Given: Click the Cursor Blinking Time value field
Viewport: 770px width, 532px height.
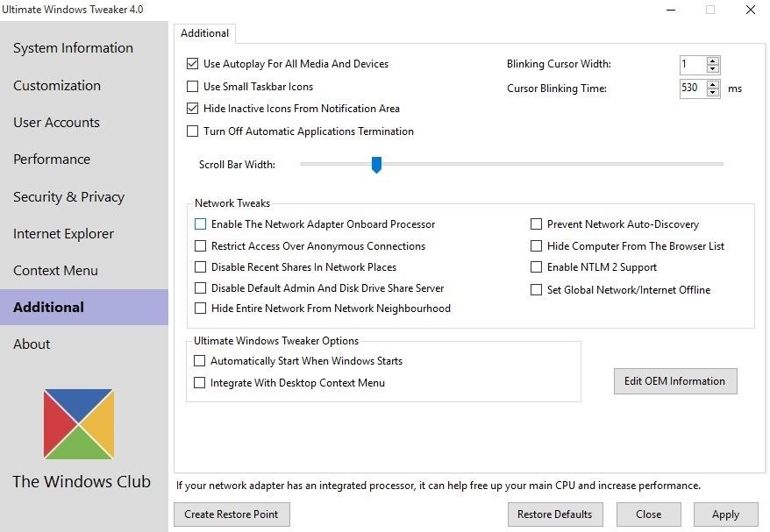Looking at the screenshot, I should coord(694,89).
